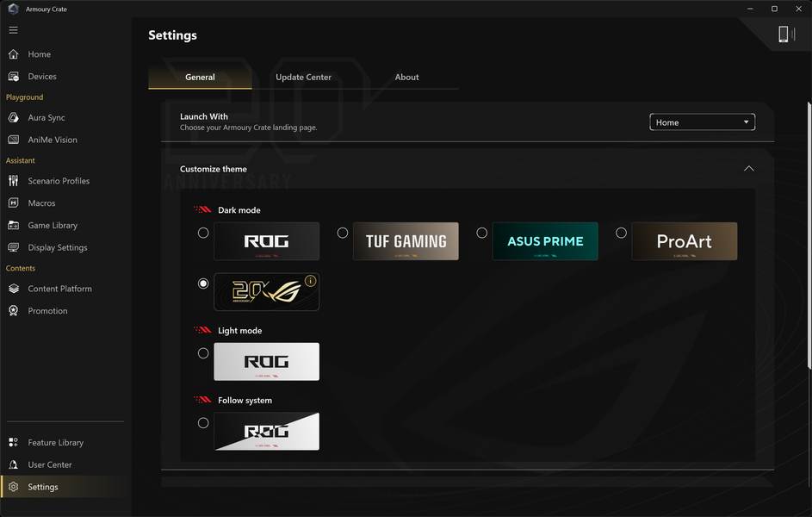
Task: Open Aura Sync from sidebar
Action: 46,117
